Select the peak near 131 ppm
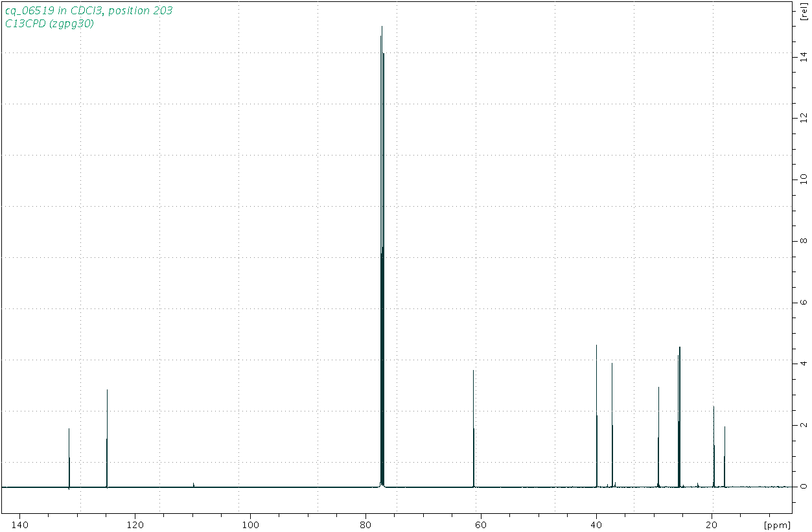Image resolution: width=812 pixels, height=532 pixels. click(69, 457)
